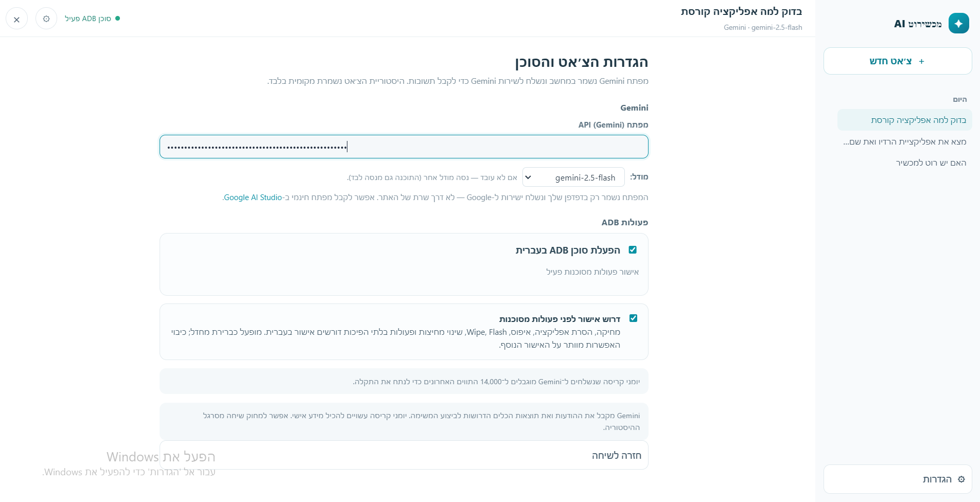Click the מכשירים AI title text
980x502 pixels.
(918, 24)
